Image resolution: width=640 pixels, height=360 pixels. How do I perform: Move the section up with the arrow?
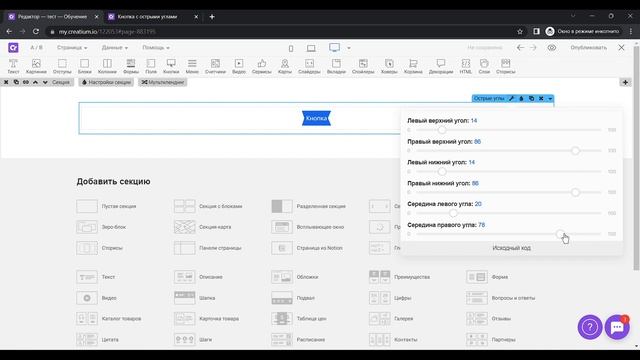[x=36, y=82]
